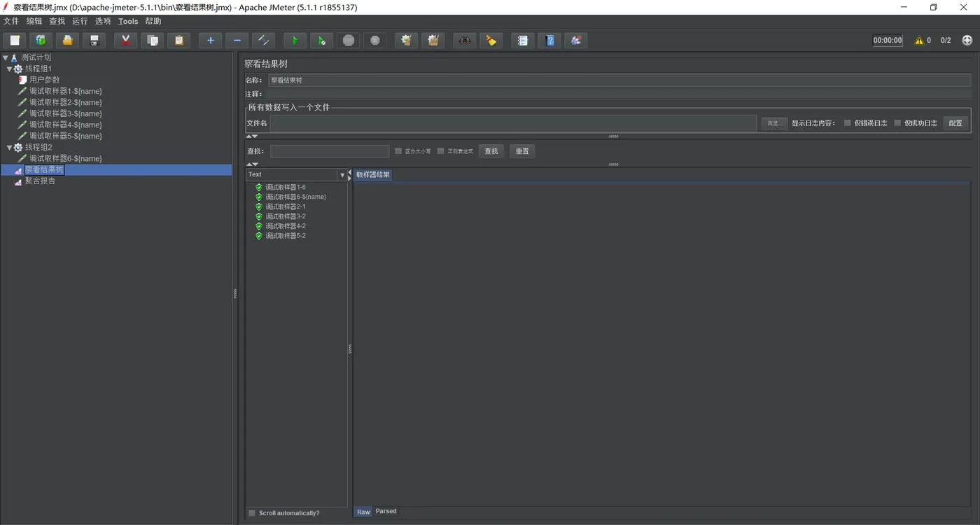
Task: Toggle enable/disable element icon
Action: pos(263,41)
